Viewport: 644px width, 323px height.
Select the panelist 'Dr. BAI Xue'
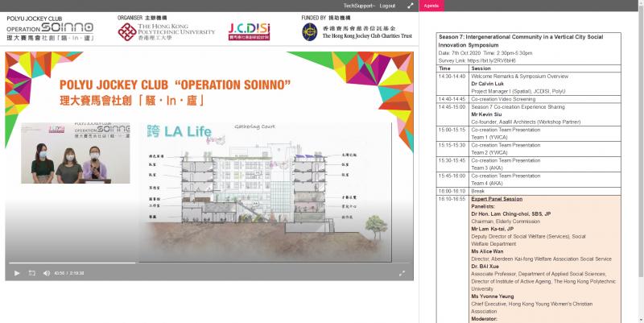[x=485, y=267]
